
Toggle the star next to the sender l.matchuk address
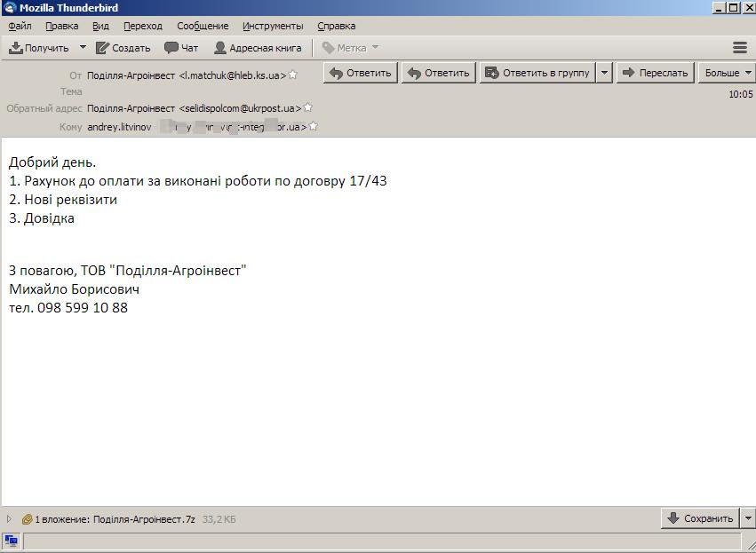(x=293, y=75)
